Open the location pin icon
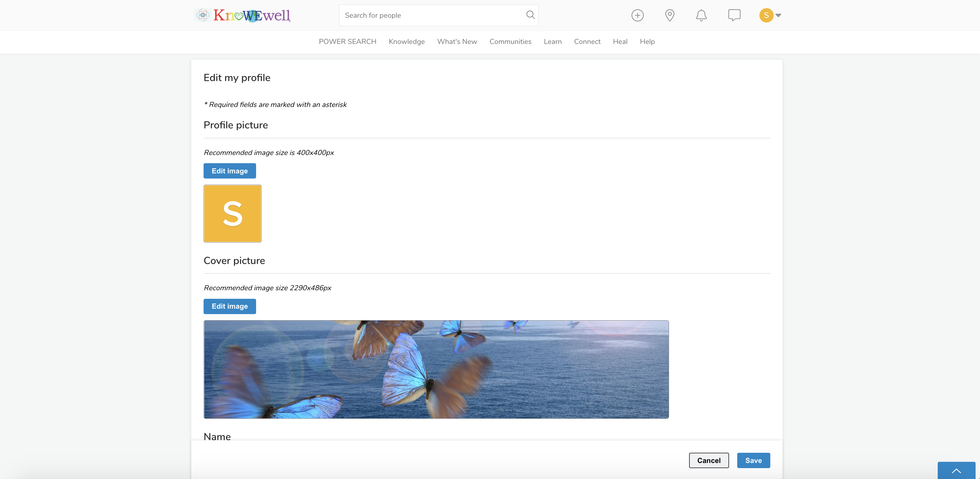The image size is (980, 479). pyautogui.click(x=670, y=15)
